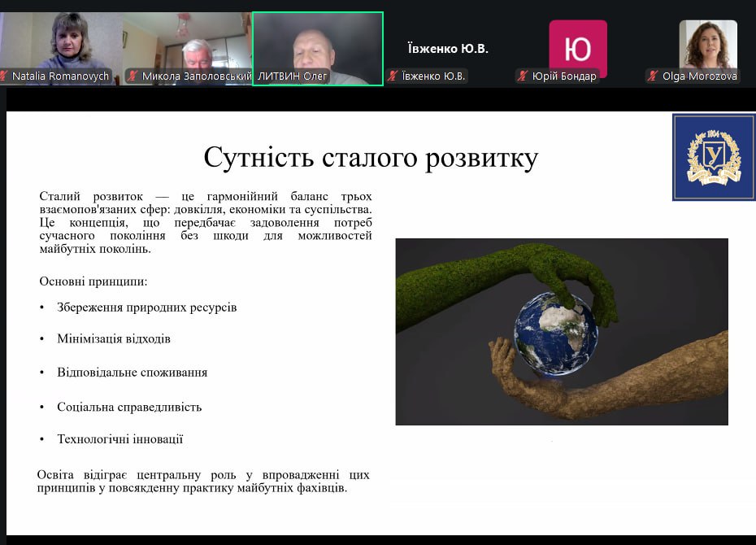Click muted mic icon on Ївженко Ю.В. label
756x545 pixels.
click(393, 76)
